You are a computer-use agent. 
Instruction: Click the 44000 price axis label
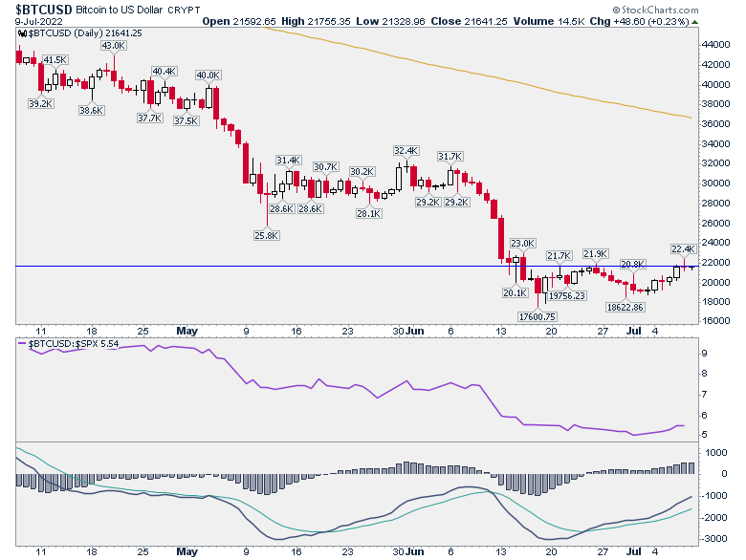point(716,45)
